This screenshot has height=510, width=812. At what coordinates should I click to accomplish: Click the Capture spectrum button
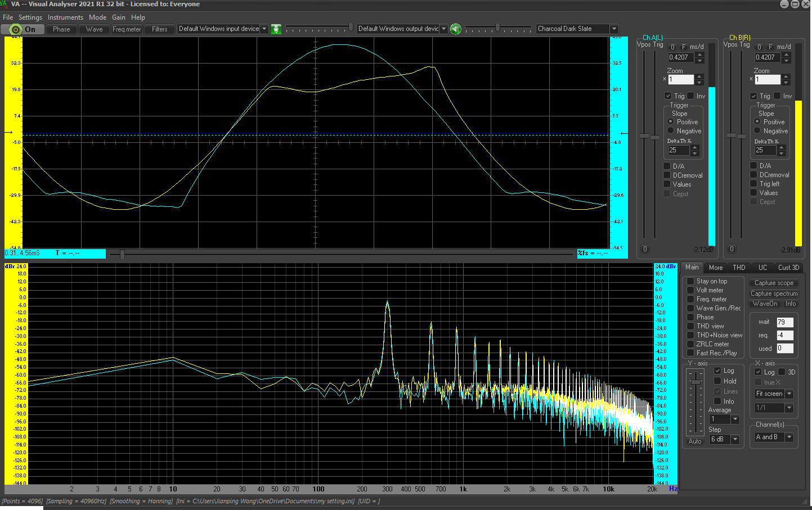coord(774,294)
